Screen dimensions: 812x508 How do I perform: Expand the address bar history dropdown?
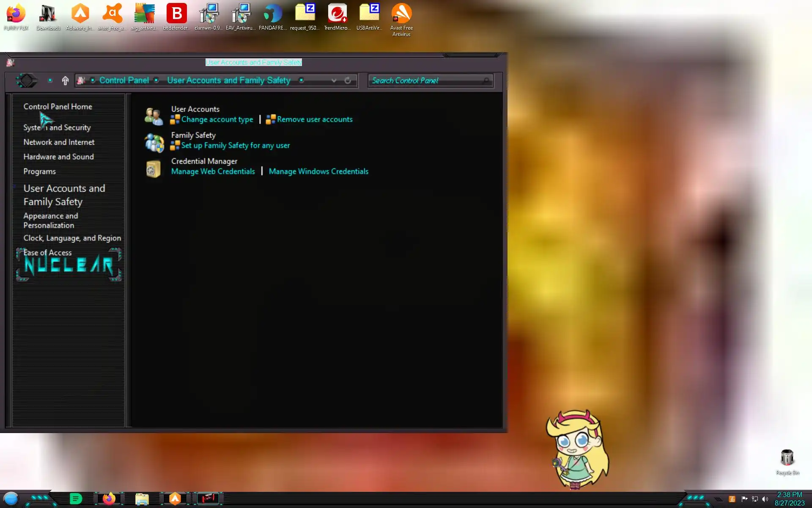[x=334, y=80]
